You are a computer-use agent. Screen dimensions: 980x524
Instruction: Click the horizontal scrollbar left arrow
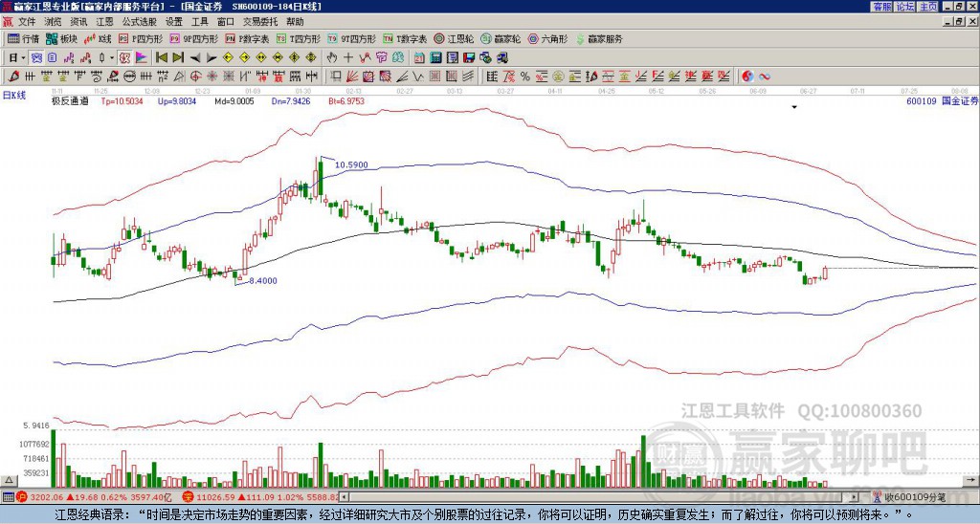coord(344,497)
